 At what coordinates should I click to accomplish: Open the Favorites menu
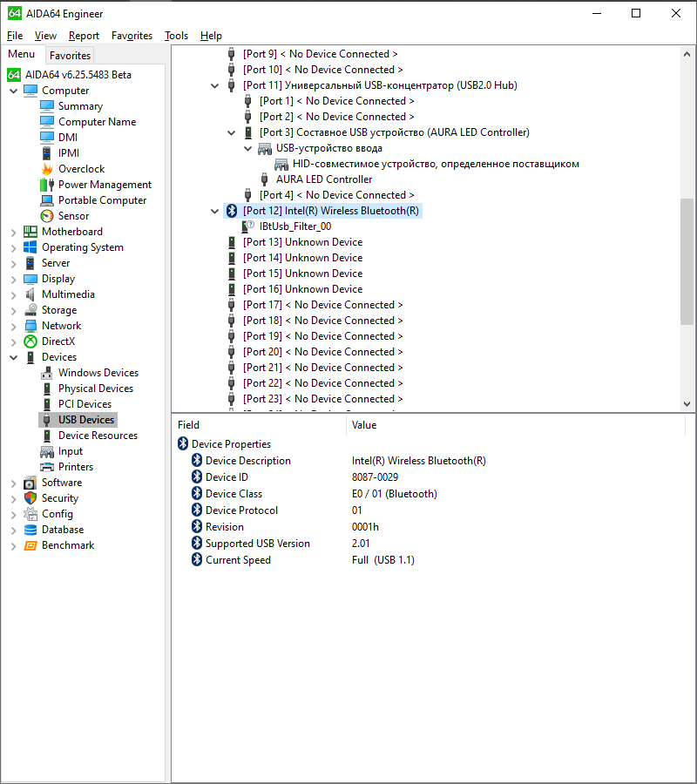click(132, 36)
